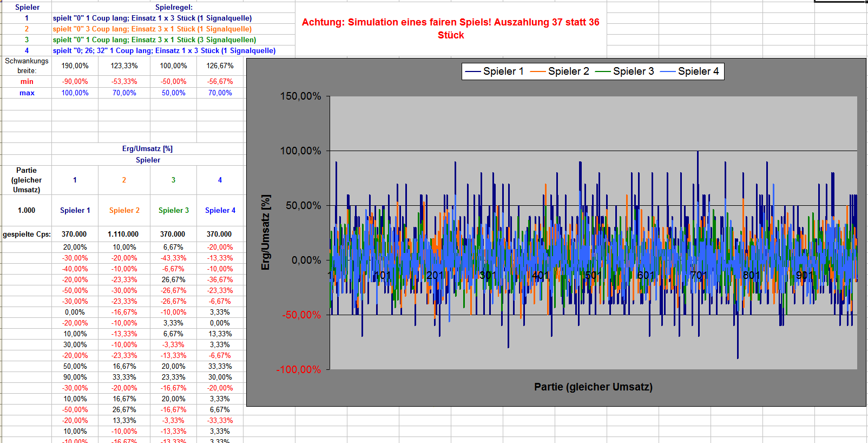Select max value 100,00% for Spieler 1

[x=75, y=93]
